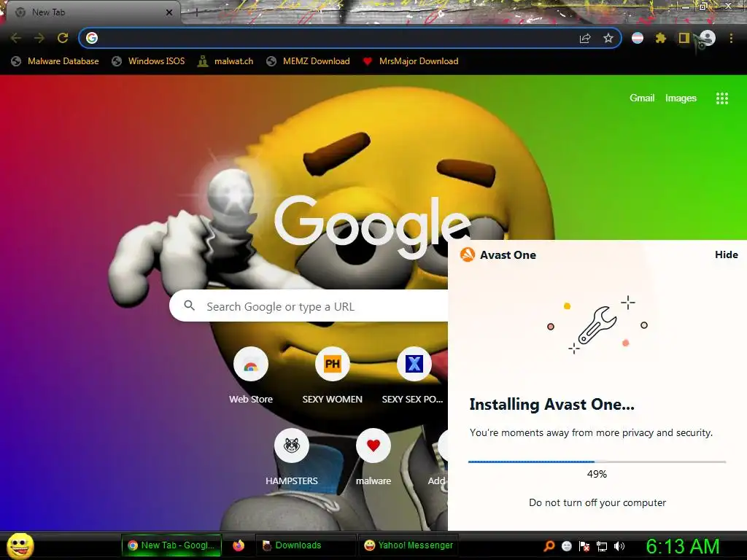Screen dimensions: 747x560
Task: Click the round face tray icon
Action: [x=566, y=546]
